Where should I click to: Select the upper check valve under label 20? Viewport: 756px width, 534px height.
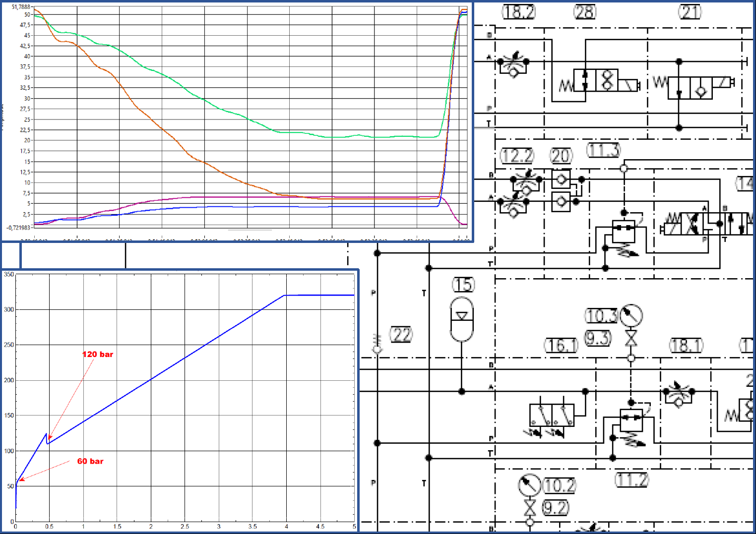561,179
